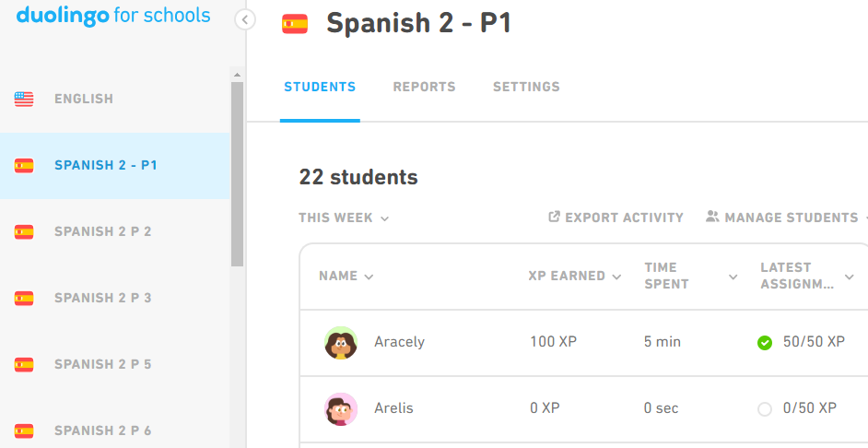Click the Spain flag next to Spanish 2 P 2
The width and height of the screenshot is (868, 448).
pos(24,231)
